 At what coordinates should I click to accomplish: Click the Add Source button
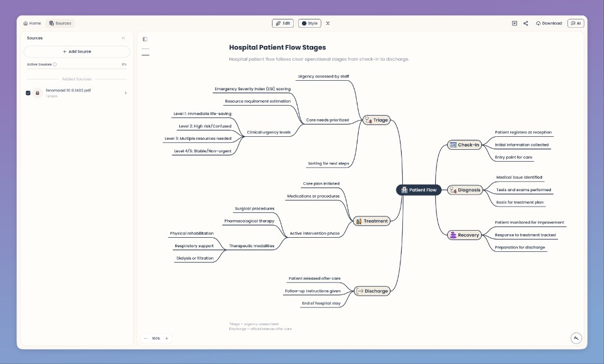coord(77,51)
